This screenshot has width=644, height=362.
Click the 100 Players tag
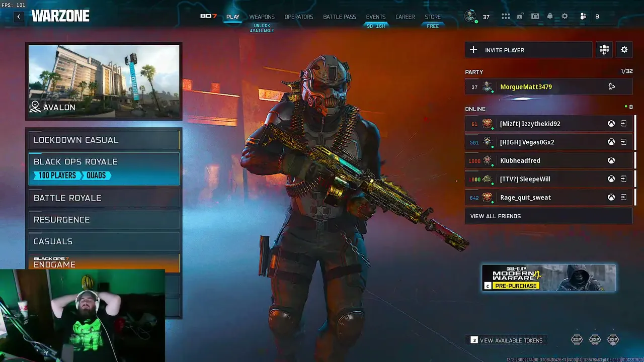pyautogui.click(x=57, y=175)
